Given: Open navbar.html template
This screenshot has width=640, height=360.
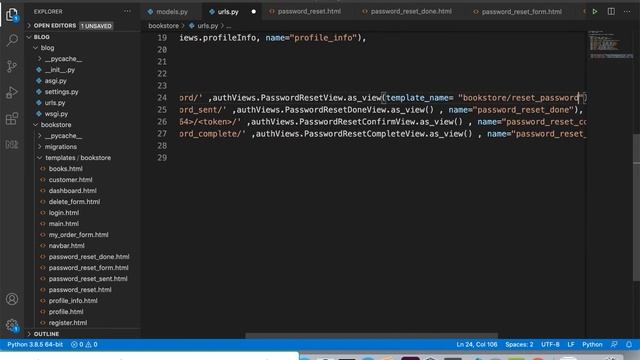Looking at the screenshot, I should point(67,246).
